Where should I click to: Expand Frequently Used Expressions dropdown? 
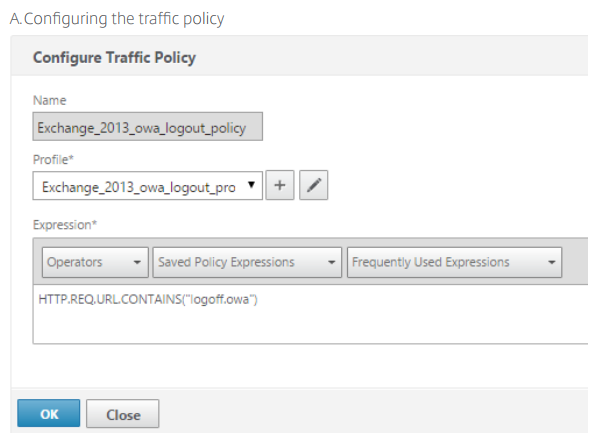(x=454, y=262)
